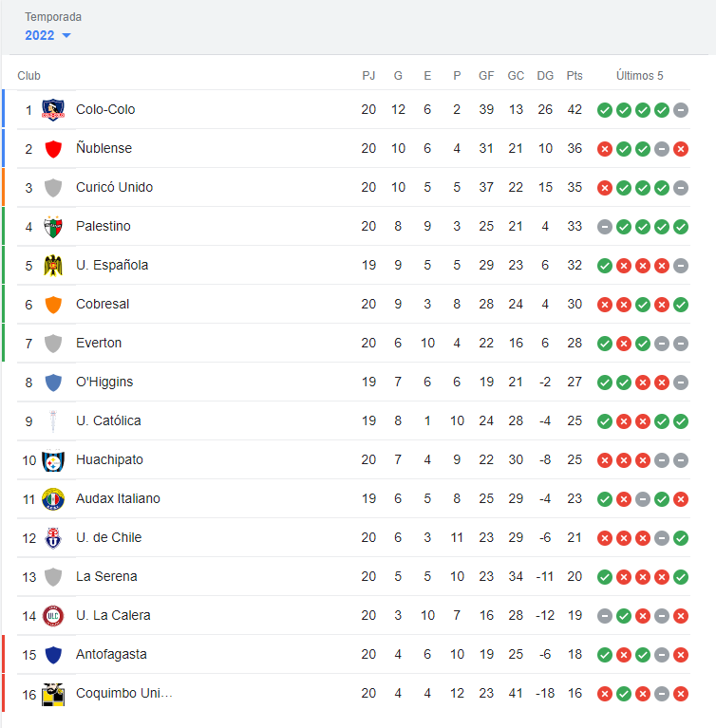Click the U. de Chile crest
The width and height of the screenshot is (716, 728).
coord(53,538)
